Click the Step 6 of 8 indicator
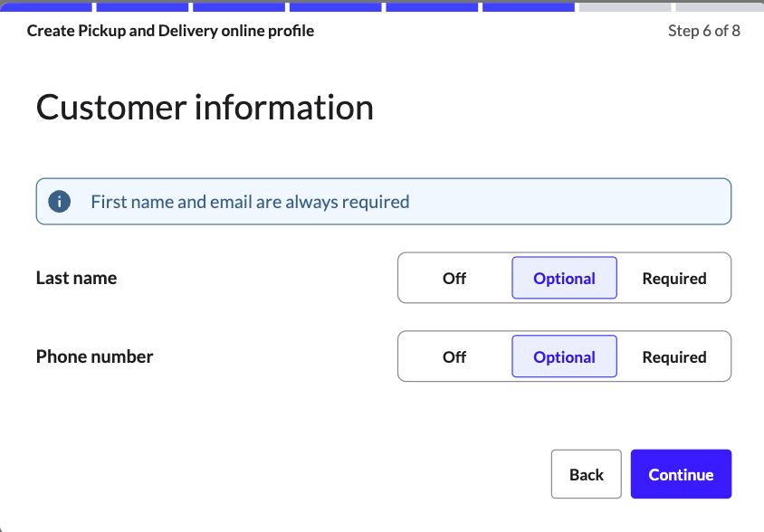Image resolution: width=764 pixels, height=532 pixels. pos(704,31)
